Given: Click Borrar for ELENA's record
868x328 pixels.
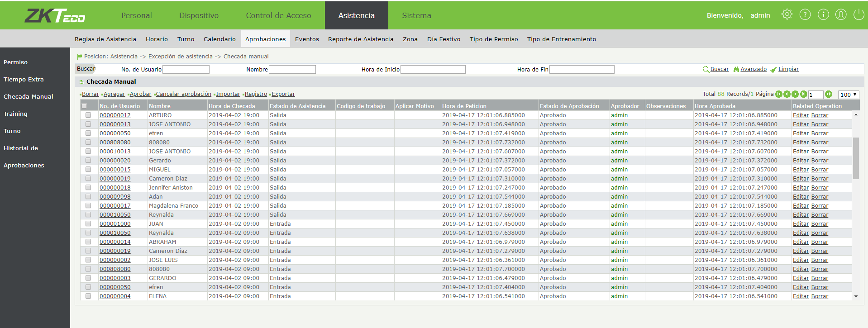Looking at the screenshot, I should 820,296.
